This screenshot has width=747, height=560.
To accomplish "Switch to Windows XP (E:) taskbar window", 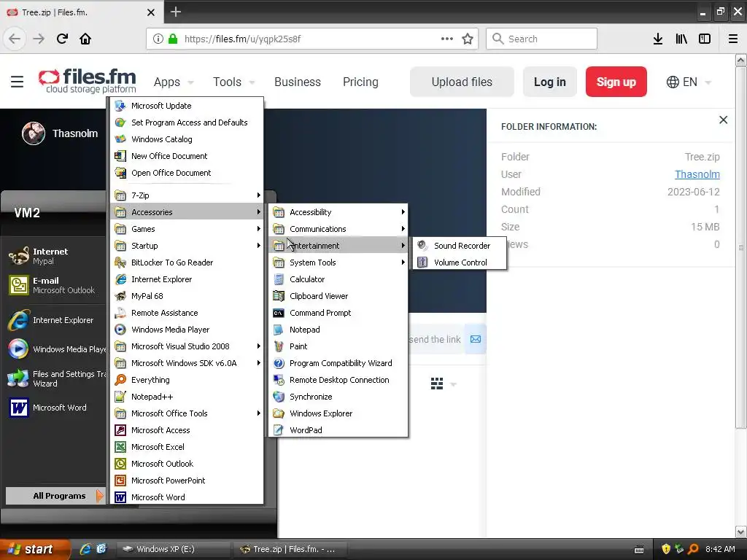I will (174, 549).
